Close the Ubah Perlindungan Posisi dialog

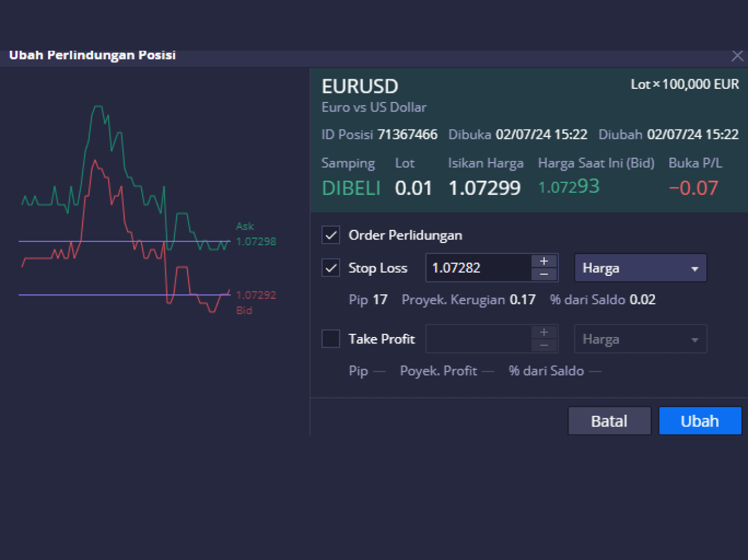(737, 56)
